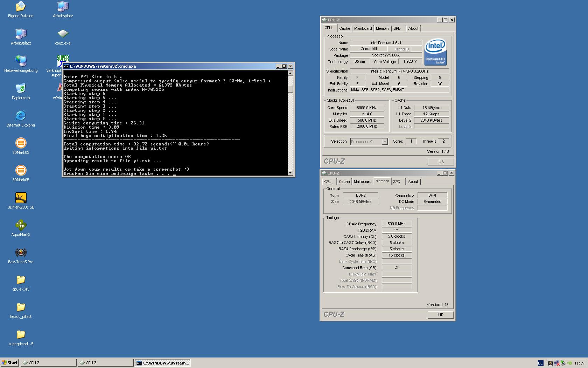Open About tab in lower CPU-Z window

[x=413, y=182]
